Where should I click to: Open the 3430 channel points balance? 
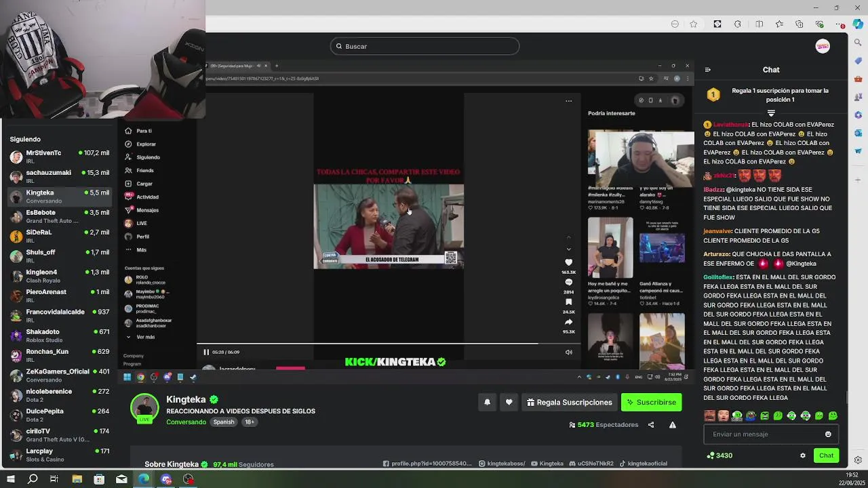click(x=719, y=455)
